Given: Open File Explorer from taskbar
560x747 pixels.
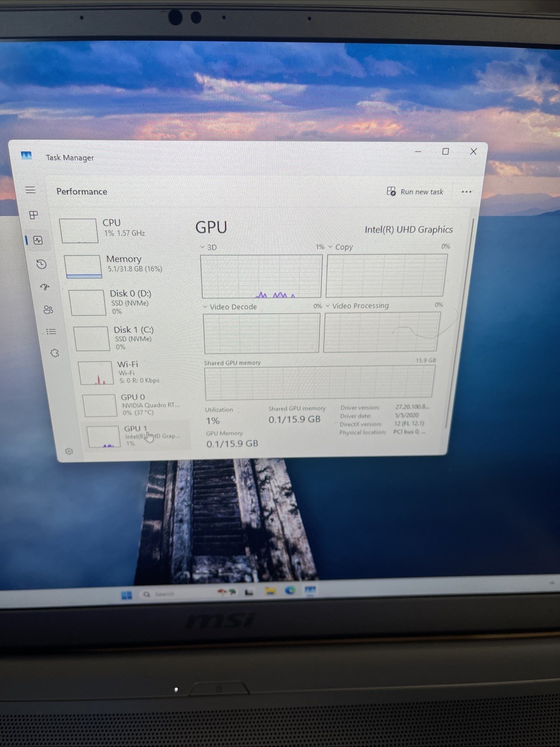Looking at the screenshot, I should click(x=270, y=591).
